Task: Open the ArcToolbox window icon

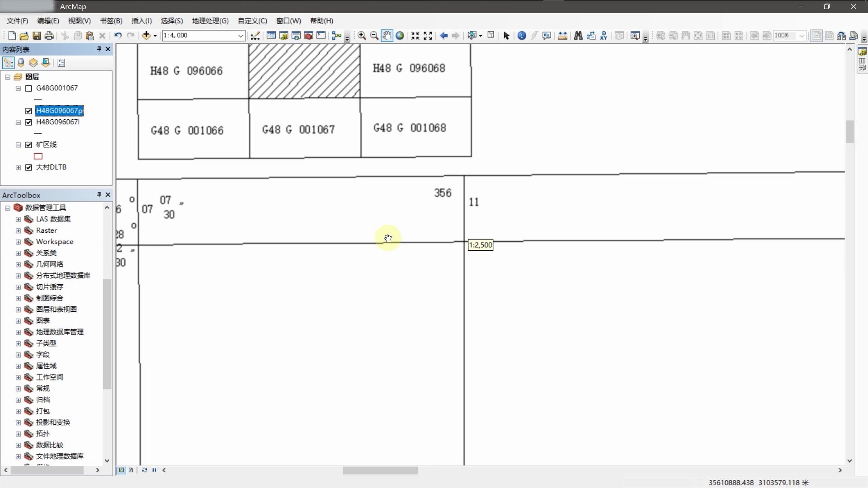Action: pos(308,36)
